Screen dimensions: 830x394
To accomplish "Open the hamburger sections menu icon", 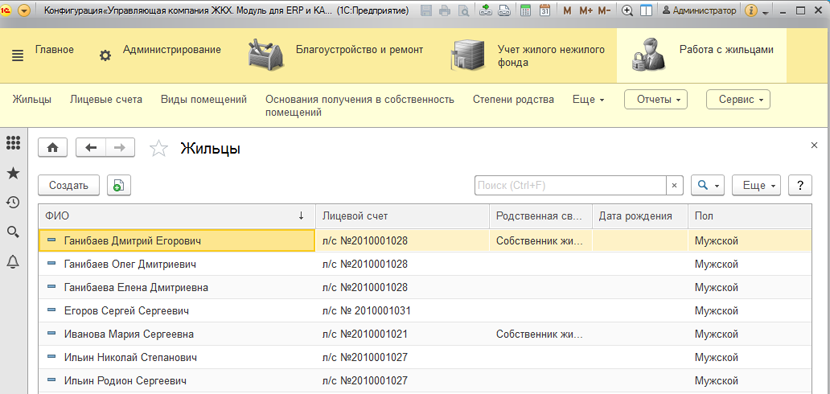I will coord(17,56).
